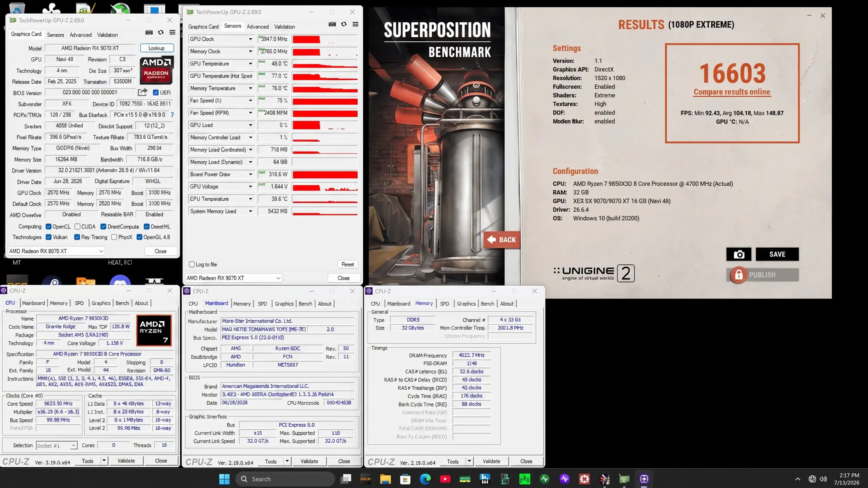Open Microsoft Store from the taskbar
The image size is (868, 488).
[x=405, y=479]
